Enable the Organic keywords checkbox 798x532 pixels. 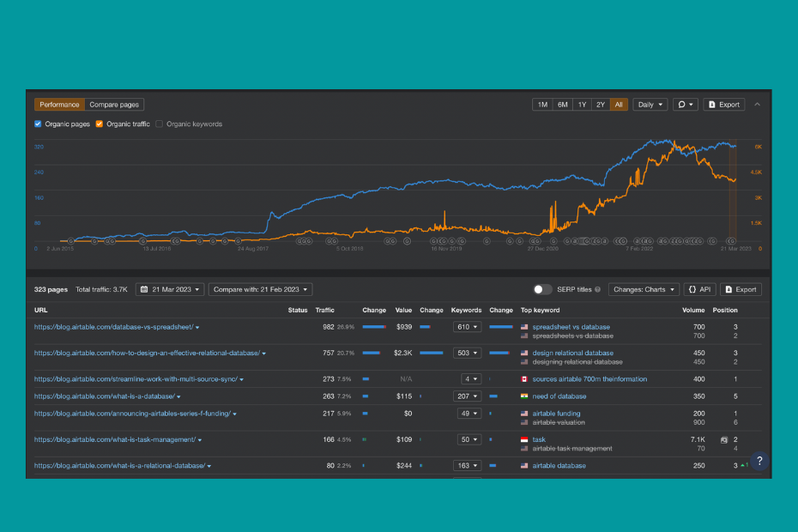[160, 124]
